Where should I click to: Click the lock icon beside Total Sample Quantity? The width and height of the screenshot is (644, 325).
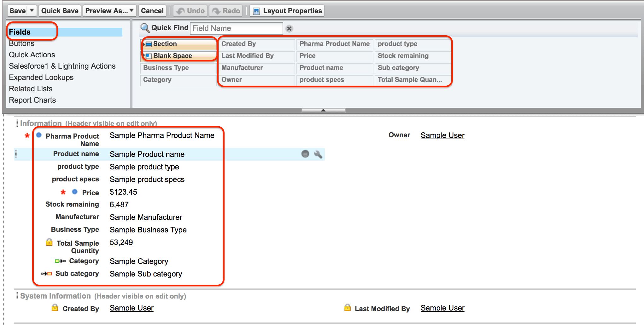pos(49,242)
